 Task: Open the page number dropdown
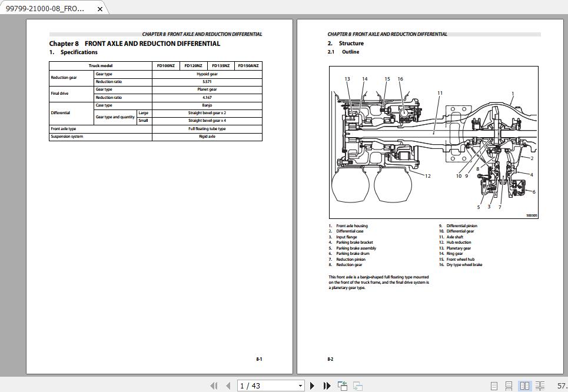coord(300,385)
